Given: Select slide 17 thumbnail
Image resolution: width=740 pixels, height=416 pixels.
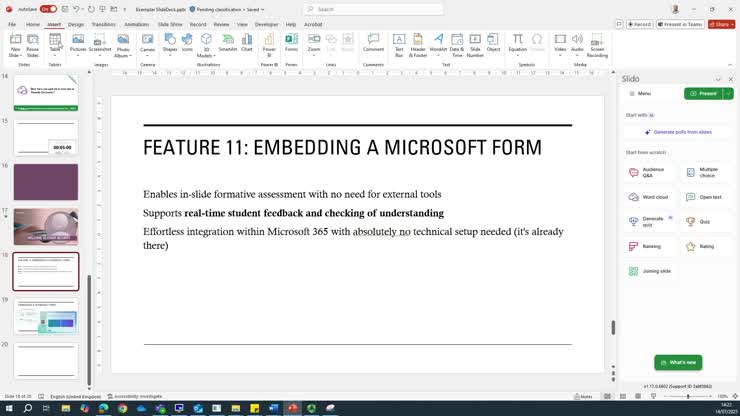Looking at the screenshot, I should click(x=46, y=227).
